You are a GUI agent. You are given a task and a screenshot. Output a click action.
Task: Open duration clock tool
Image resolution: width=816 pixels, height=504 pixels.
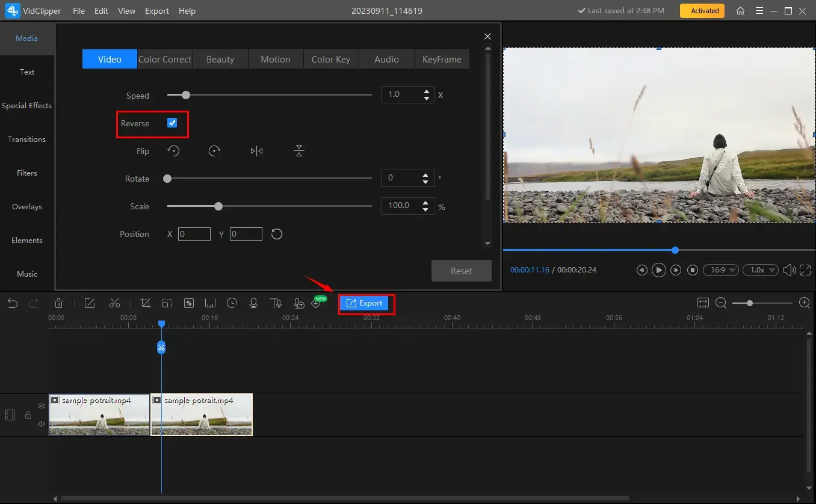[x=232, y=303]
